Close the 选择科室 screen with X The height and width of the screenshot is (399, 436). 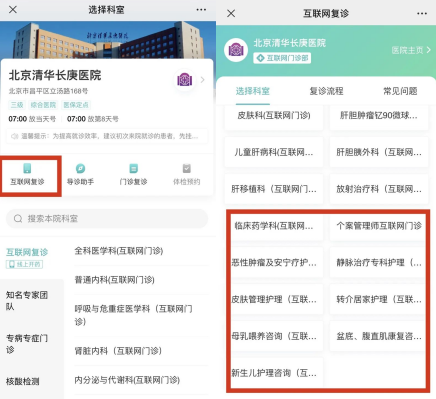(13, 9)
